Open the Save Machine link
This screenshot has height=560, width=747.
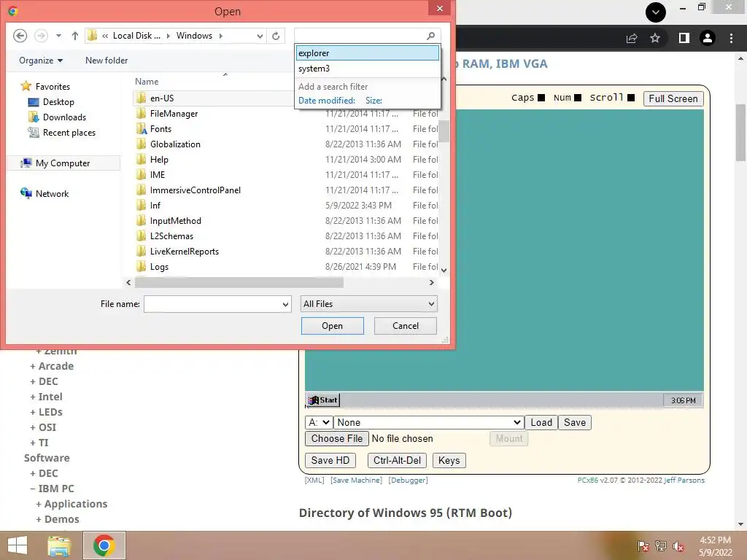click(x=356, y=480)
